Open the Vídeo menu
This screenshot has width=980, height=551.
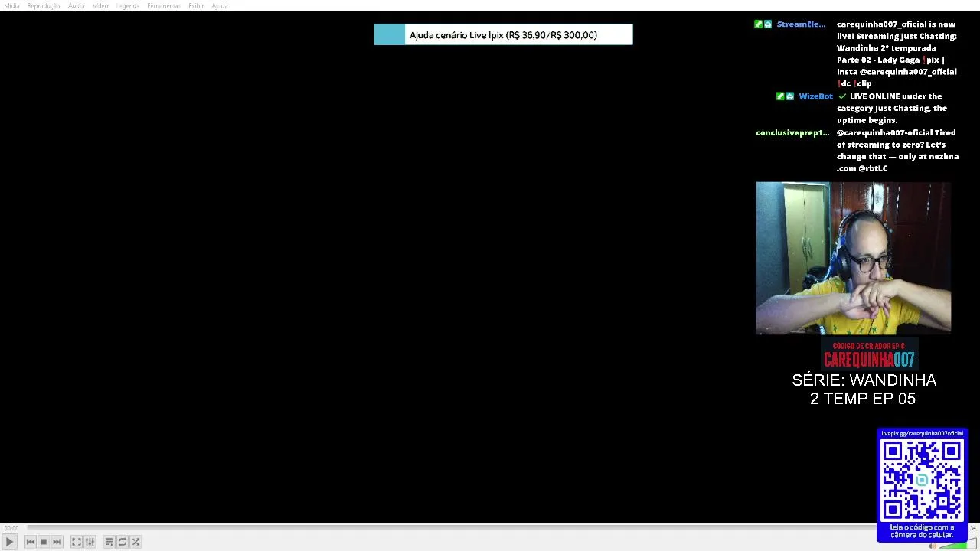pyautogui.click(x=100, y=5)
